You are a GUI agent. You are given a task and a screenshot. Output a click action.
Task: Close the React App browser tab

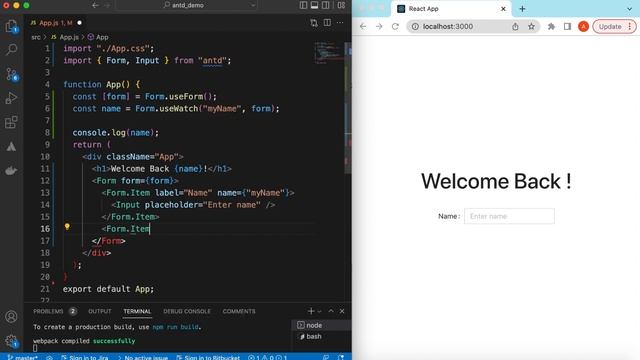[x=503, y=9]
